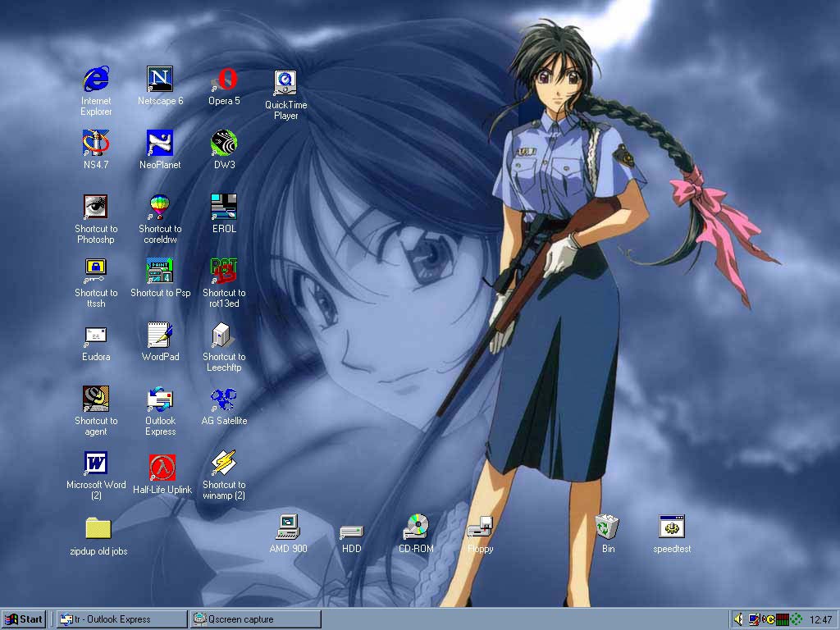Switch to Outlook Express taskbar window
The image size is (840, 630).
pyautogui.click(x=121, y=619)
